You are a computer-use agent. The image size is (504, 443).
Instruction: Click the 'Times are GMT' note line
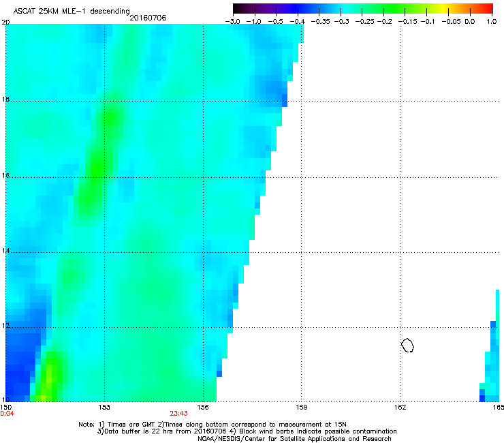[x=212, y=425]
